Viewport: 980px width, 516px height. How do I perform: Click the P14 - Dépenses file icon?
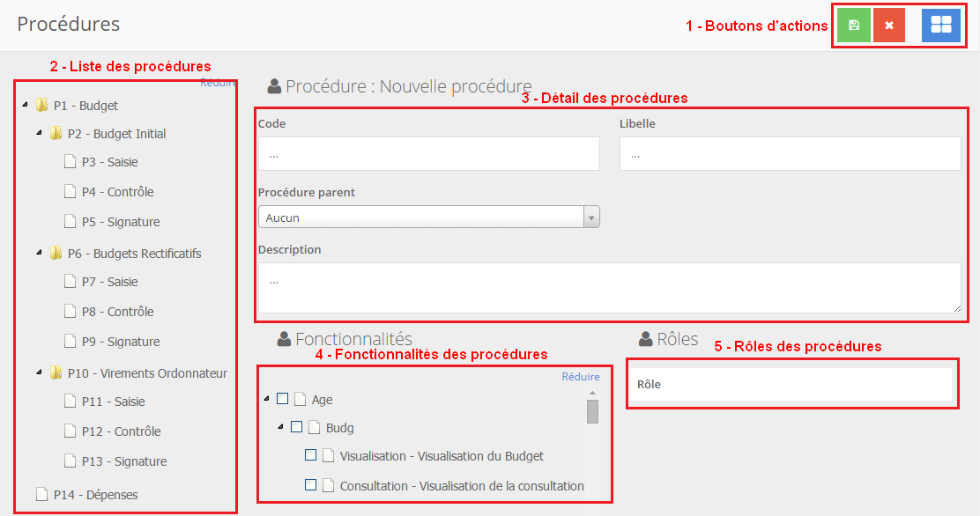click(x=42, y=495)
